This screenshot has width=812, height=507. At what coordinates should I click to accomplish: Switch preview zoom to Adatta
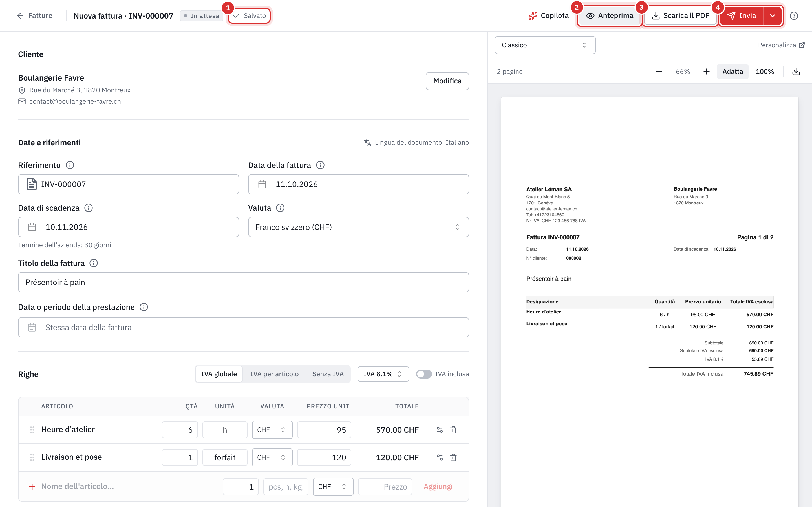coord(732,72)
